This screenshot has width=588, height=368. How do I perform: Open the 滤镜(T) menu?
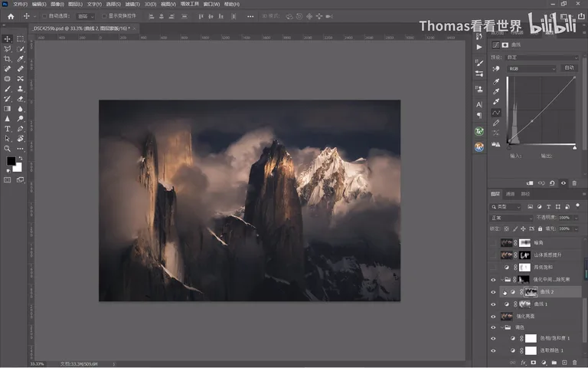[132, 4]
